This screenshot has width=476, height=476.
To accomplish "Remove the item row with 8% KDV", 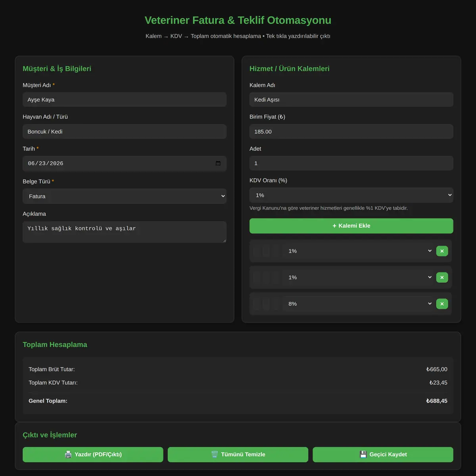I will click(x=442, y=304).
